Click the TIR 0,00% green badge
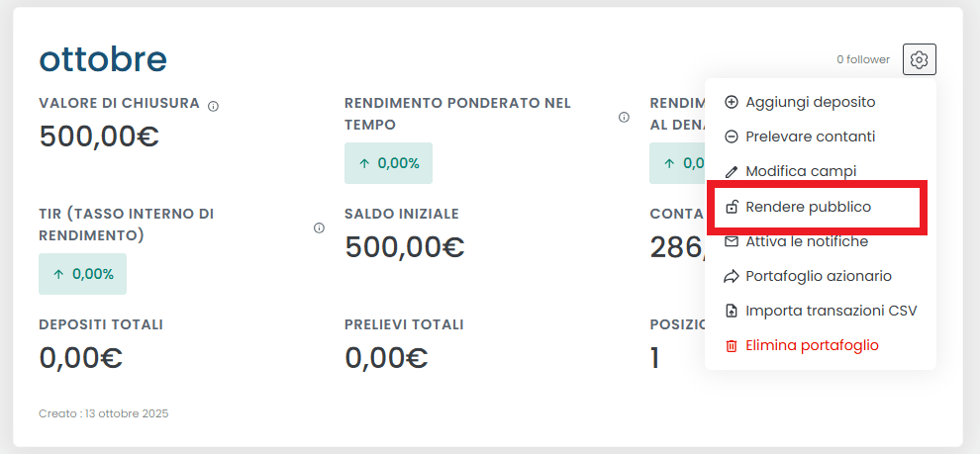The width and height of the screenshot is (980, 454). (x=83, y=274)
